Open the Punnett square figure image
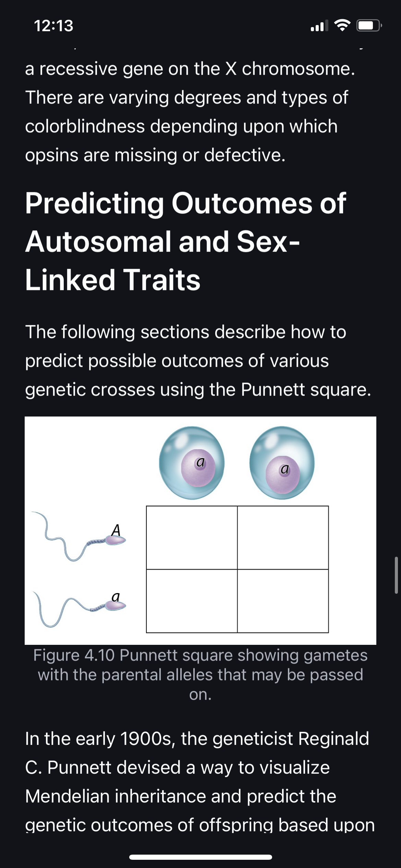Image resolution: width=401 pixels, height=868 pixels. point(200,530)
